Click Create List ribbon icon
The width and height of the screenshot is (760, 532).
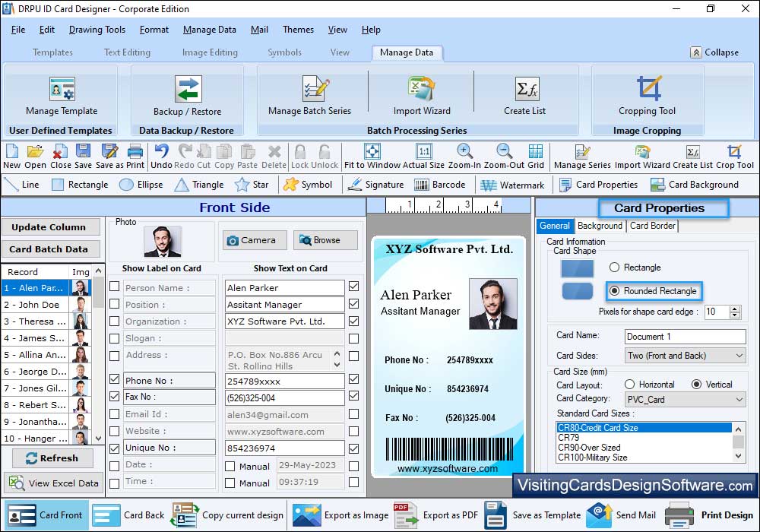coord(525,96)
